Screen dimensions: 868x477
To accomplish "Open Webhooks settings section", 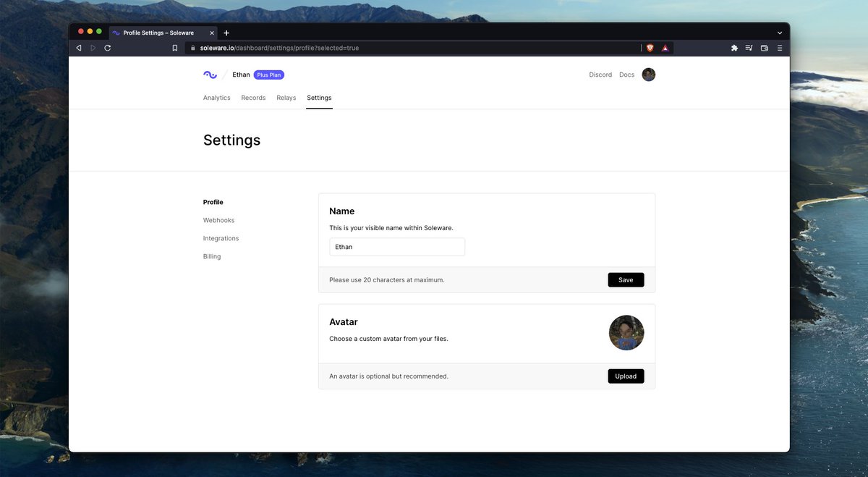I will tap(219, 220).
